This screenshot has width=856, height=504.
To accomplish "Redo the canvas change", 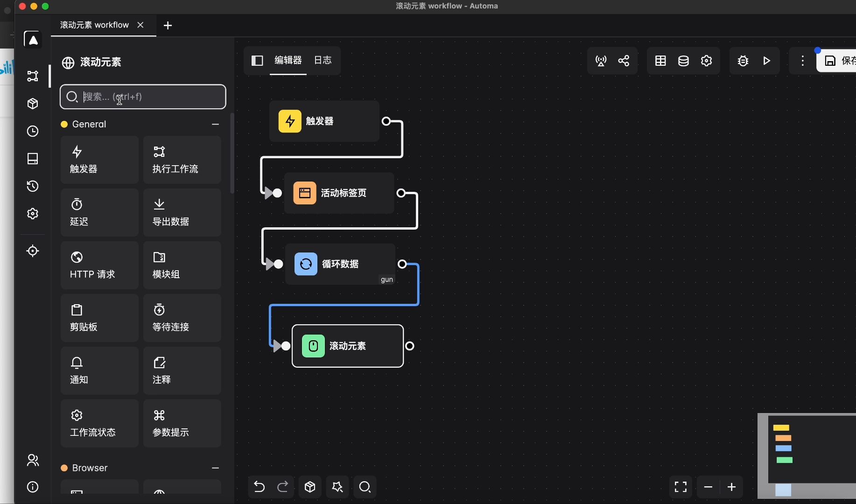I will click(283, 487).
